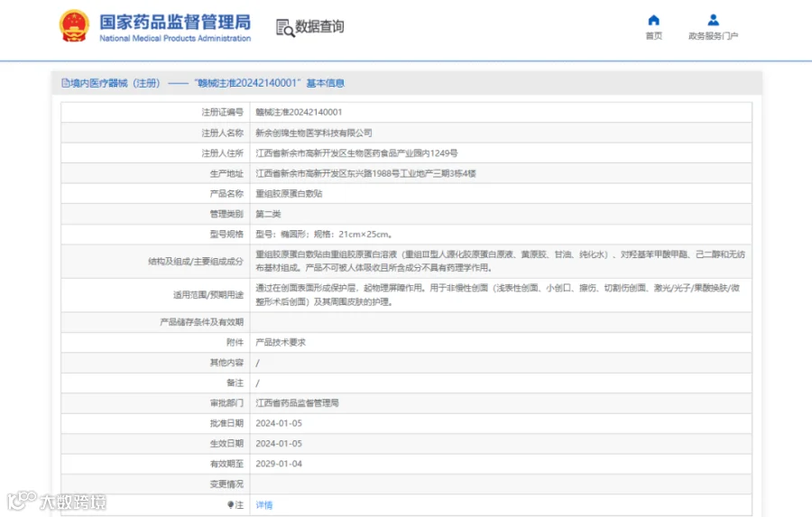Click the 产品技术要求 attachment entry
The image size is (812, 517).
click(x=281, y=343)
